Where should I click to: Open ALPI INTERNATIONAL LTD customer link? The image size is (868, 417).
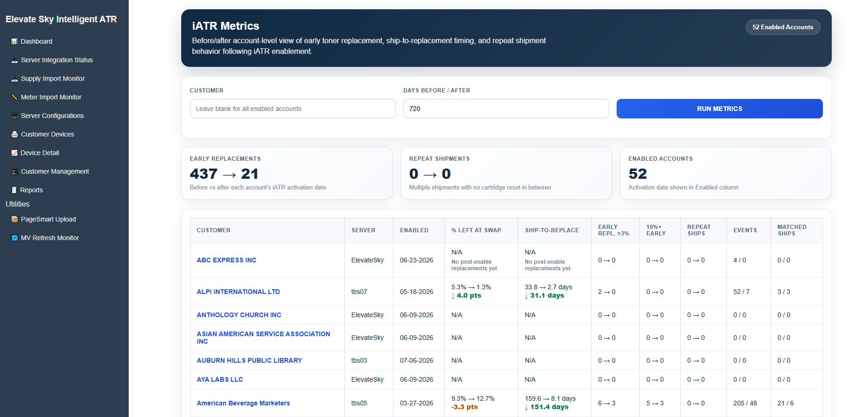tap(238, 292)
